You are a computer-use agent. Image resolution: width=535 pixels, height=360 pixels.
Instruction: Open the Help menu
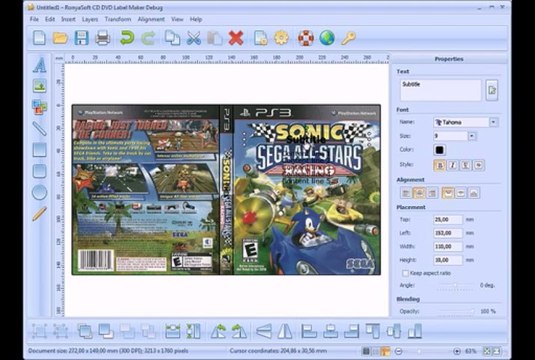click(x=196, y=19)
